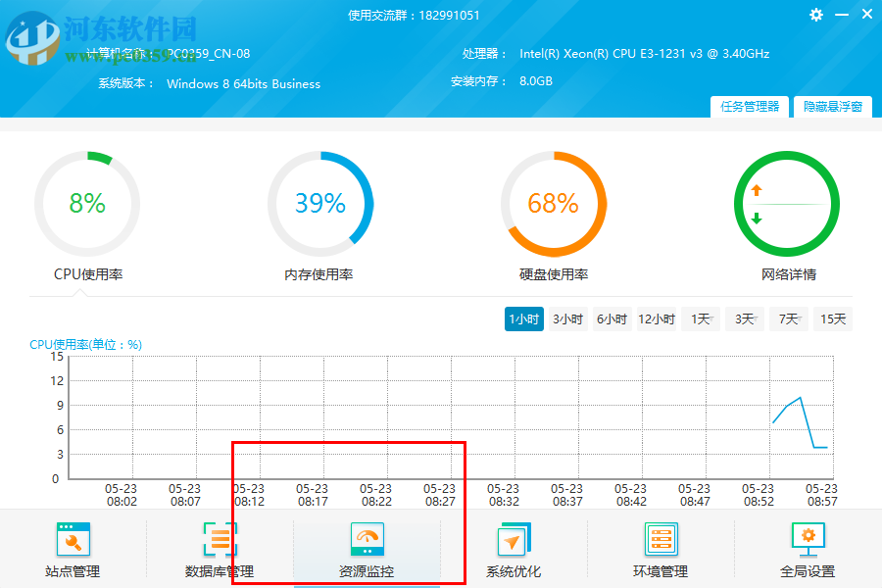Choose the 1天 time range
This screenshot has width=882, height=588.
click(x=700, y=318)
